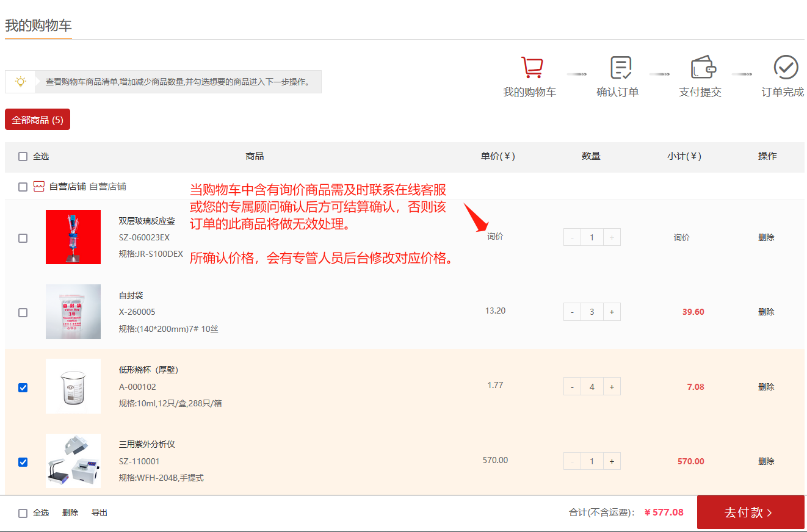The height and width of the screenshot is (532, 807).
Task: Click 导出 in the bottom bar
Action: 100,512
